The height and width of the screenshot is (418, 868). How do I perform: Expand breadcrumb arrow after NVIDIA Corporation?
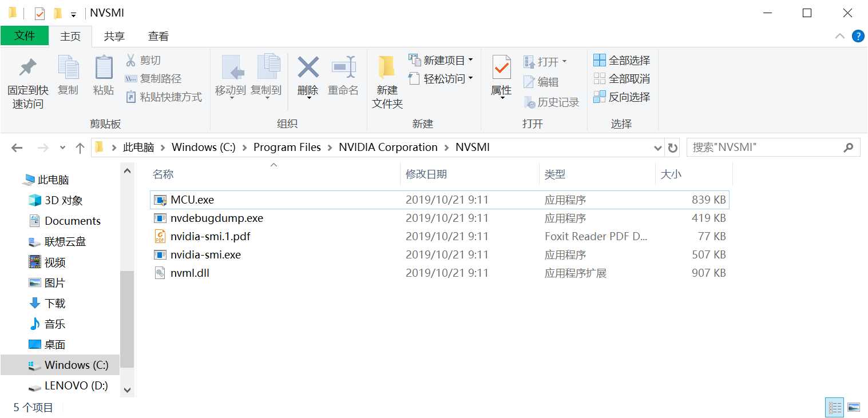tap(446, 148)
